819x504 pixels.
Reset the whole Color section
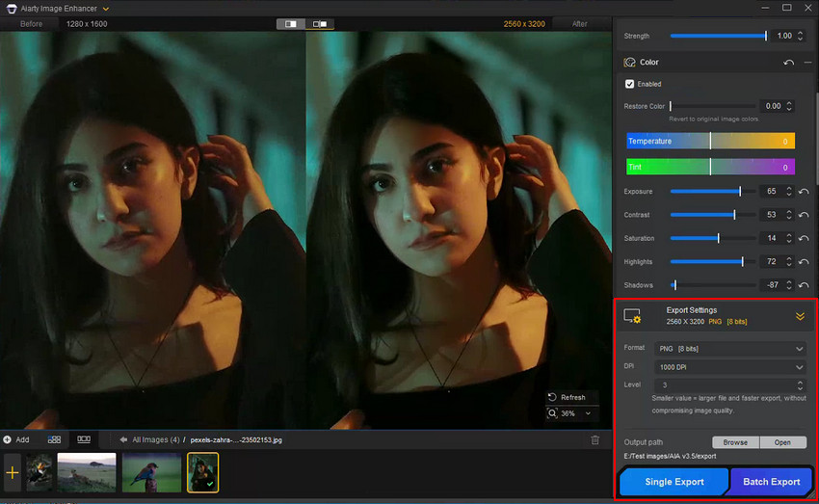pyautogui.click(x=789, y=63)
